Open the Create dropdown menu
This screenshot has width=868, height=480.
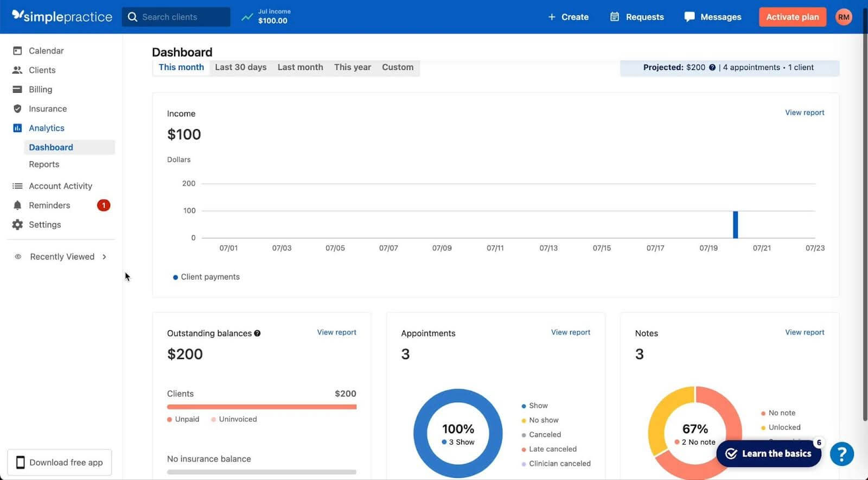click(x=568, y=17)
